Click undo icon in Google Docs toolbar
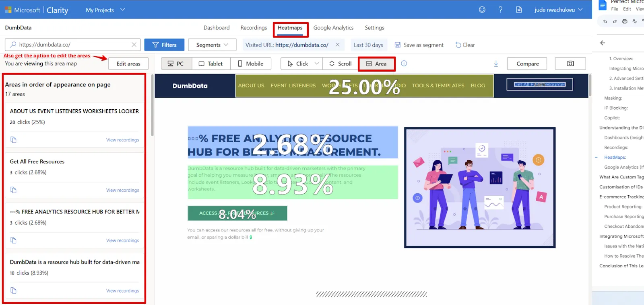The height and width of the screenshot is (305, 644). pos(605,22)
